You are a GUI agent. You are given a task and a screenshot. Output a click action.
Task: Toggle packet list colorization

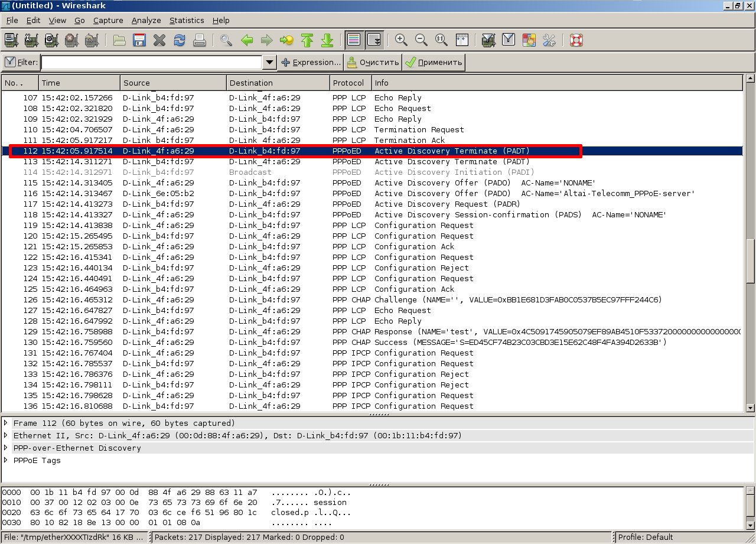[354, 40]
